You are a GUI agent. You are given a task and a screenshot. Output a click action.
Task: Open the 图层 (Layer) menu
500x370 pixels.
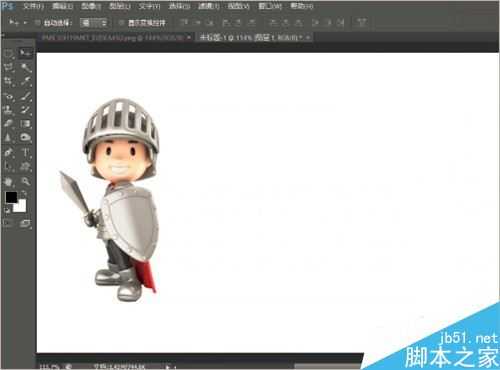[x=120, y=6]
